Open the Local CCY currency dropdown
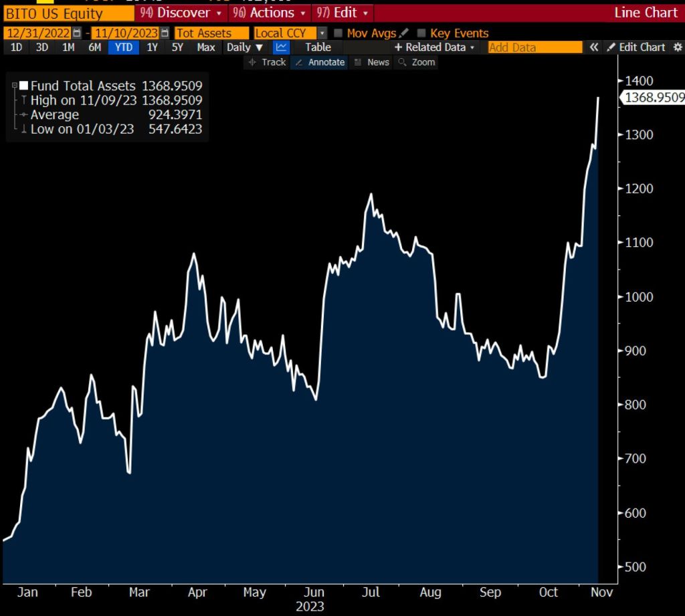The height and width of the screenshot is (616, 685). pyautogui.click(x=322, y=33)
